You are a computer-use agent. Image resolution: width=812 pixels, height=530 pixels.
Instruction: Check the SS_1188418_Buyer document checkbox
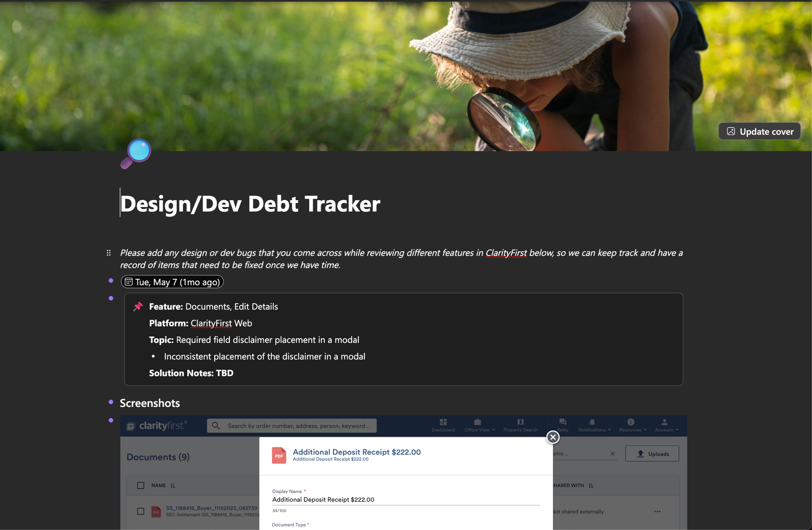[x=141, y=511]
